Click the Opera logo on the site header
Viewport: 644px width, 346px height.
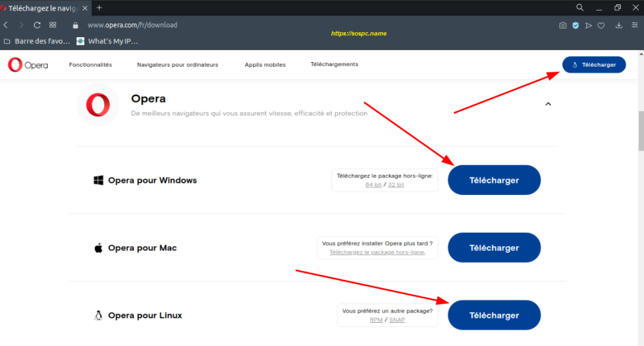[x=28, y=65]
